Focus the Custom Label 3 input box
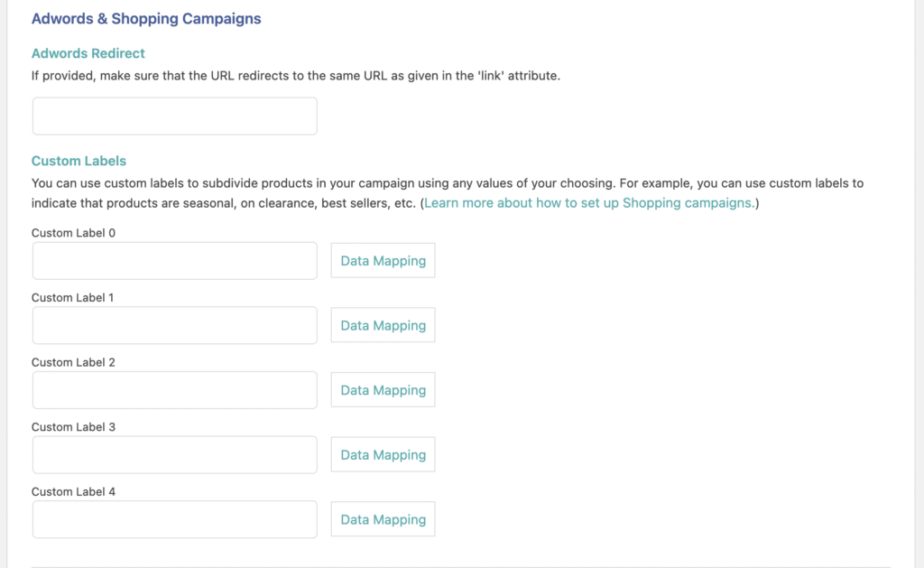This screenshot has width=924, height=568. coord(174,454)
